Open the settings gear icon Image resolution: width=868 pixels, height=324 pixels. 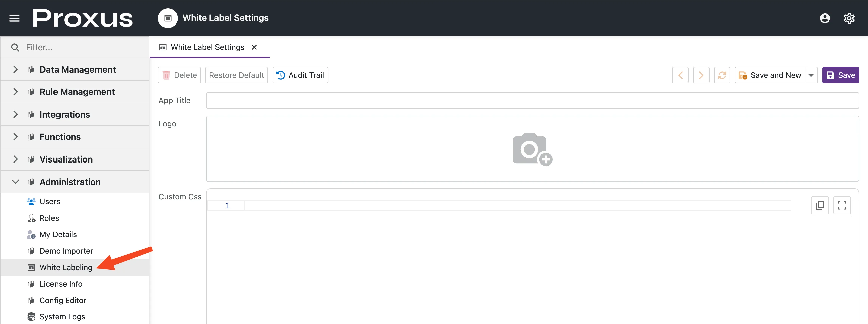point(849,18)
